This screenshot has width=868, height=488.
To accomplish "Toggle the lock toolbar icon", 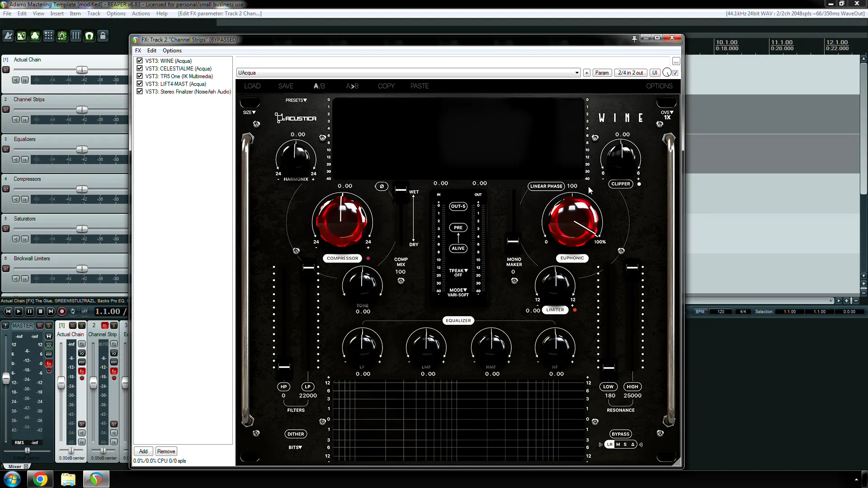I will [103, 36].
